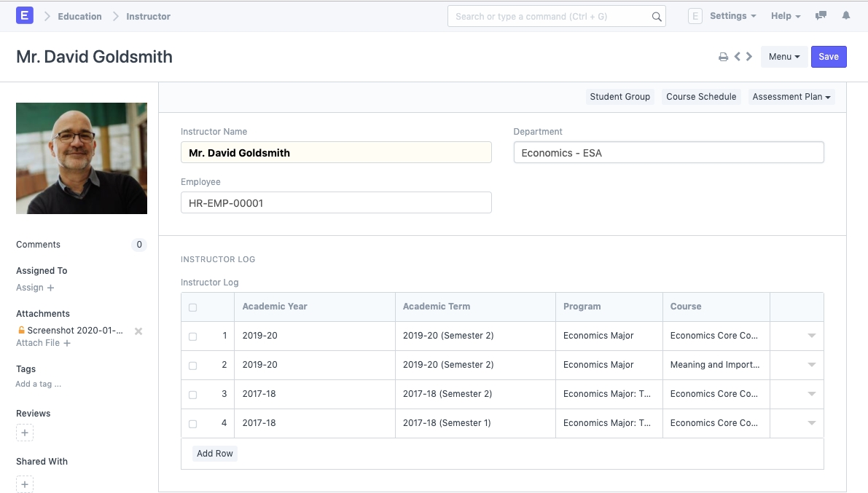The width and height of the screenshot is (868, 493).
Task: Remove the Screenshot attachment
Action: [x=138, y=331]
